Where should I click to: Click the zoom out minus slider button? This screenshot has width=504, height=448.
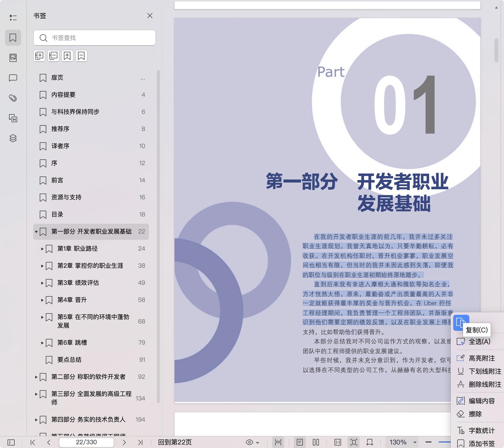click(x=429, y=442)
